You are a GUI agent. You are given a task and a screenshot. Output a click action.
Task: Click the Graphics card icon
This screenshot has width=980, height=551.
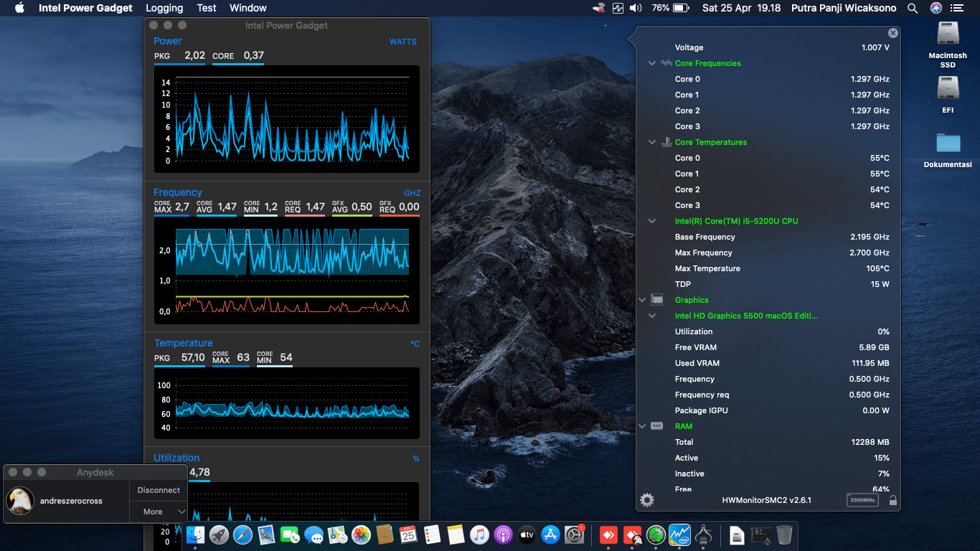(x=656, y=300)
